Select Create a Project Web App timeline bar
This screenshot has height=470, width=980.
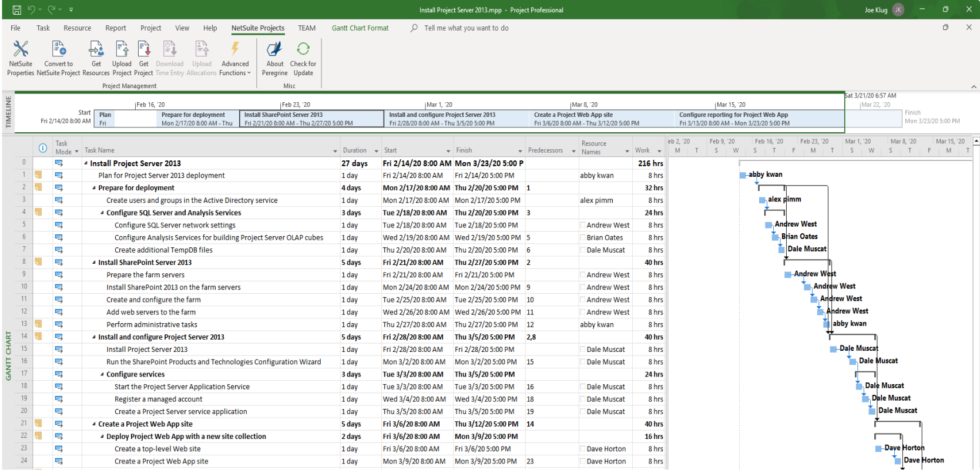click(602, 119)
